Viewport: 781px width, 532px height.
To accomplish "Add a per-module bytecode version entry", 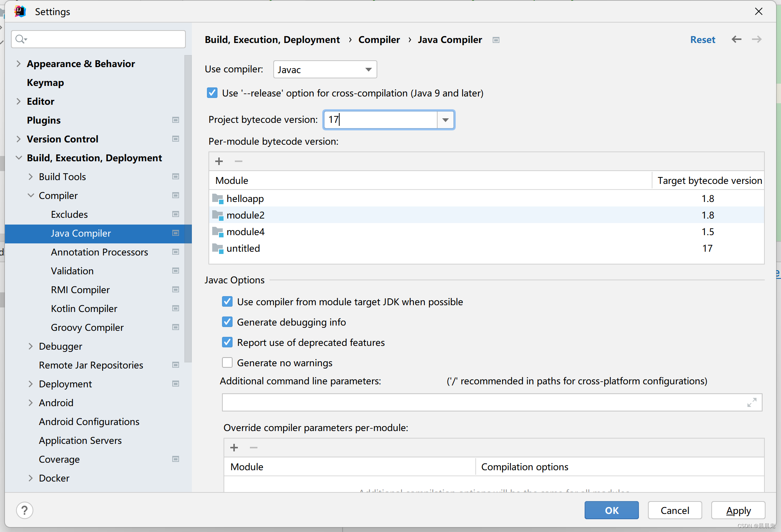I will [219, 162].
